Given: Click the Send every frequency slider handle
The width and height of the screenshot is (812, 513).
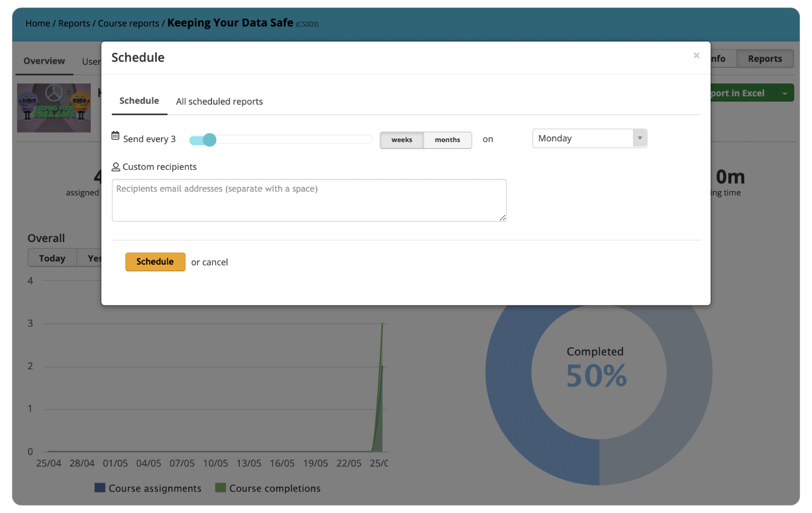Looking at the screenshot, I should pyautogui.click(x=209, y=140).
